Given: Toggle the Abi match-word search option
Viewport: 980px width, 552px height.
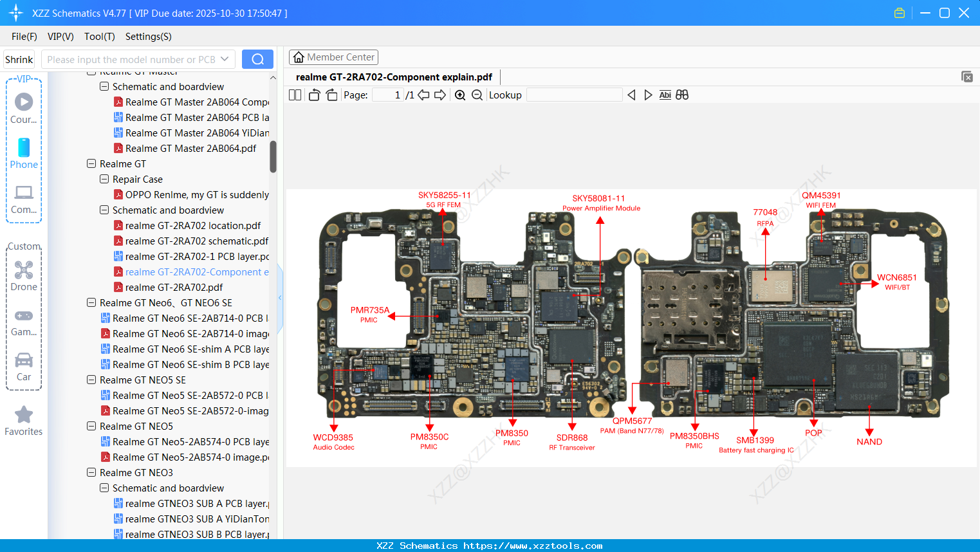Looking at the screenshot, I should tap(665, 95).
